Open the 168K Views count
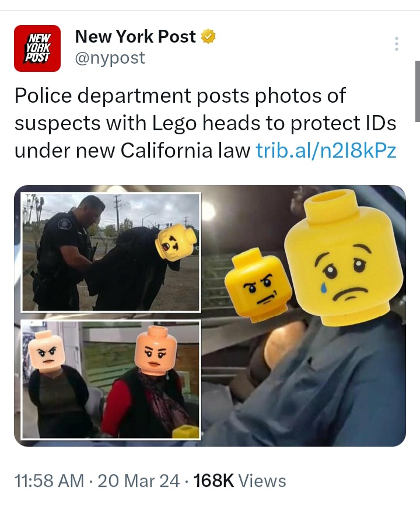The height and width of the screenshot is (505, 420). tap(240, 481)
